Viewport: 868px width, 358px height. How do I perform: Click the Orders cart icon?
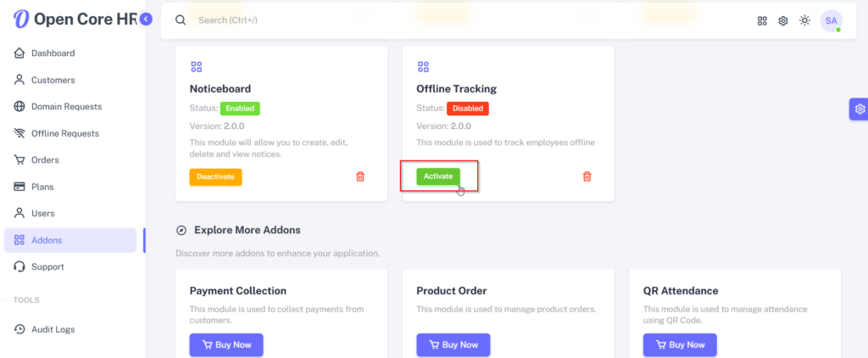click(x=19, y=160)
